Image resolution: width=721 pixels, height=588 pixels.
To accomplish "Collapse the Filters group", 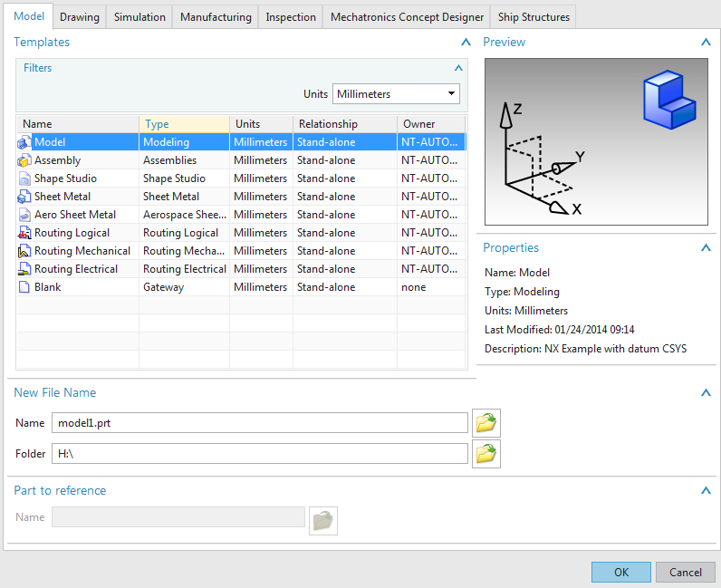I will [x=458, y=68].
